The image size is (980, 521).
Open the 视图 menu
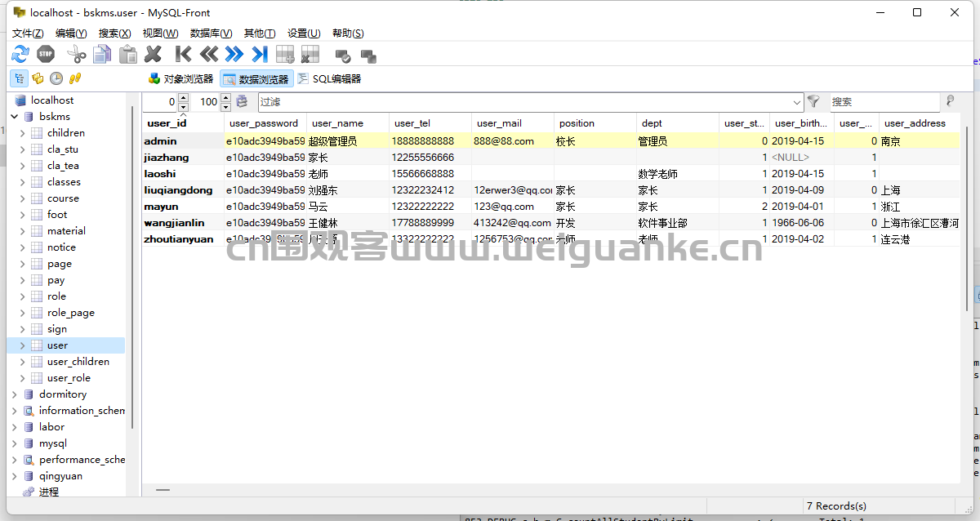tap(160, 33)
